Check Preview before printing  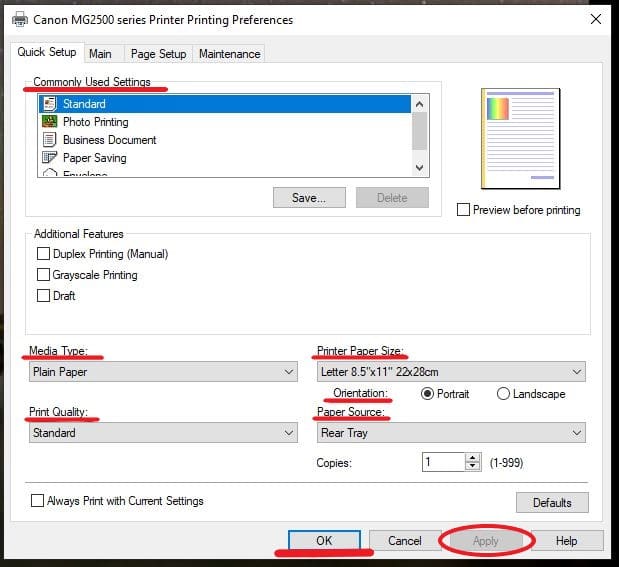coord(463,210)
